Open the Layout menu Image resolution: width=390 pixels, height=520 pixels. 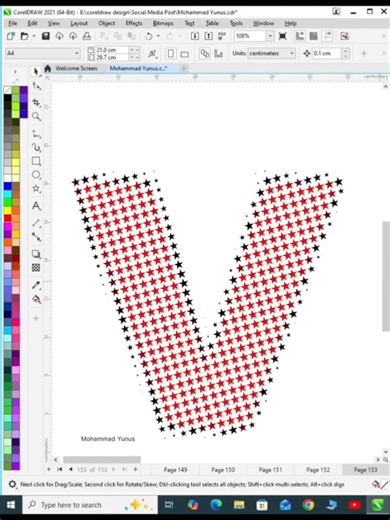pyautogui.click(x=79, y=23)
